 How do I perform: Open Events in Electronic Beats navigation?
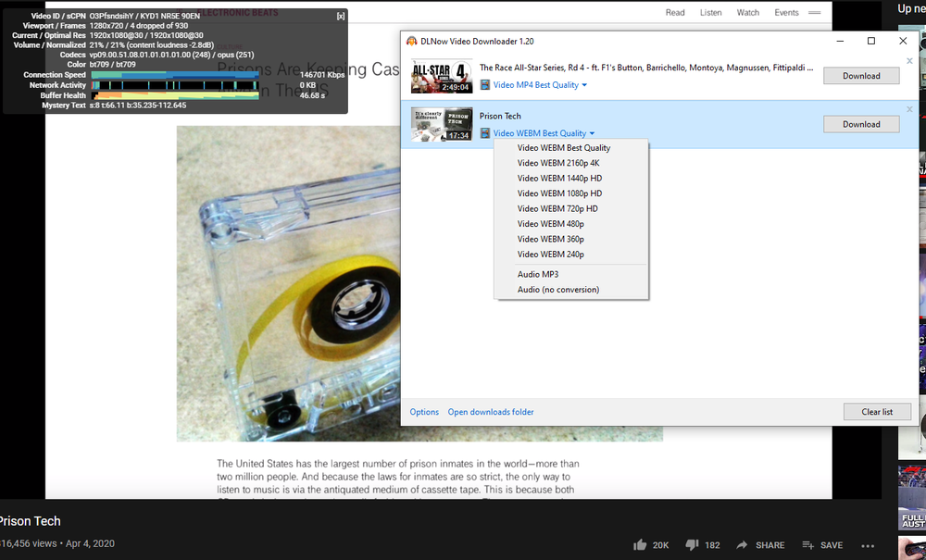click(x=786, y=12)
